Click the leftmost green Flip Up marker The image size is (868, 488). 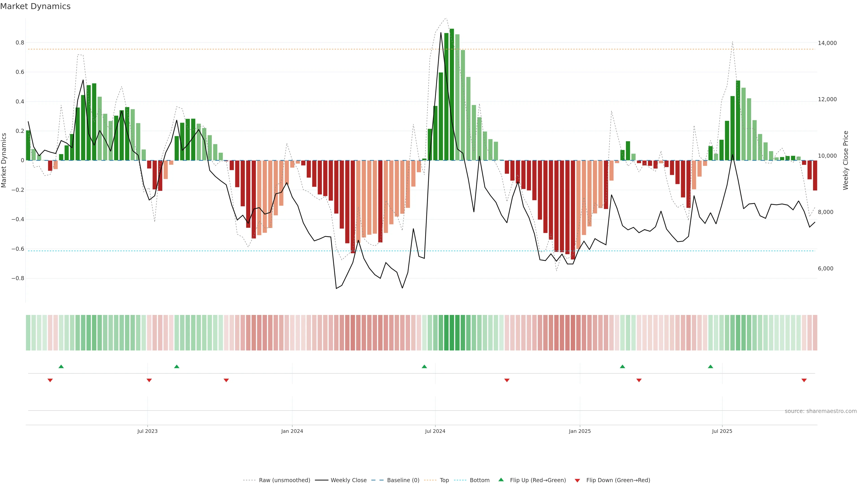click(61, 366)
